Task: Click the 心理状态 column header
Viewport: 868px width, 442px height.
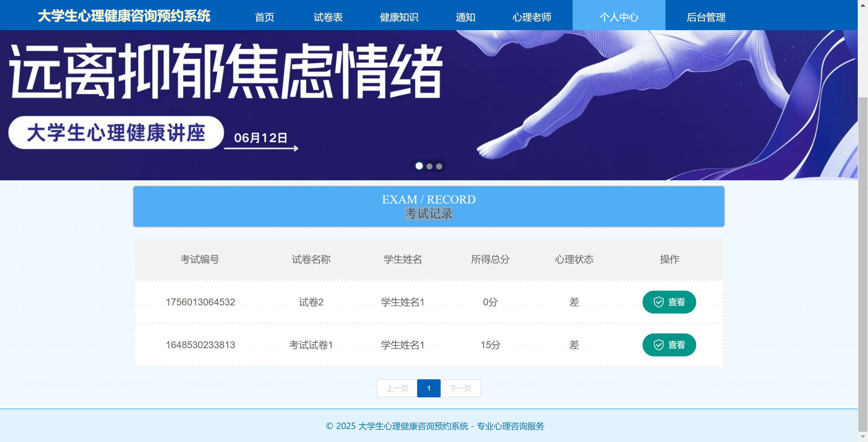Action: click(574, 259)
